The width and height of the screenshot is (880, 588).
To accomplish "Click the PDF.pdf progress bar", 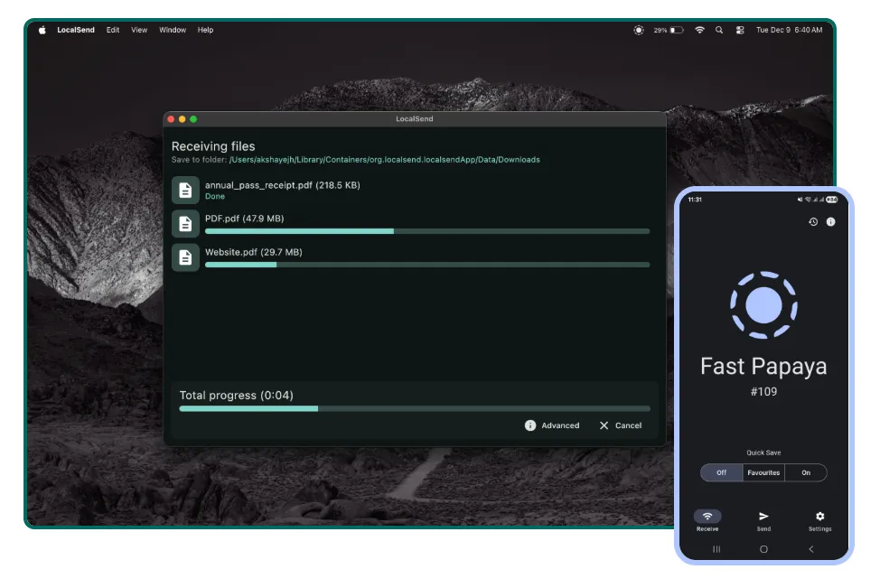I will (427, 231).
